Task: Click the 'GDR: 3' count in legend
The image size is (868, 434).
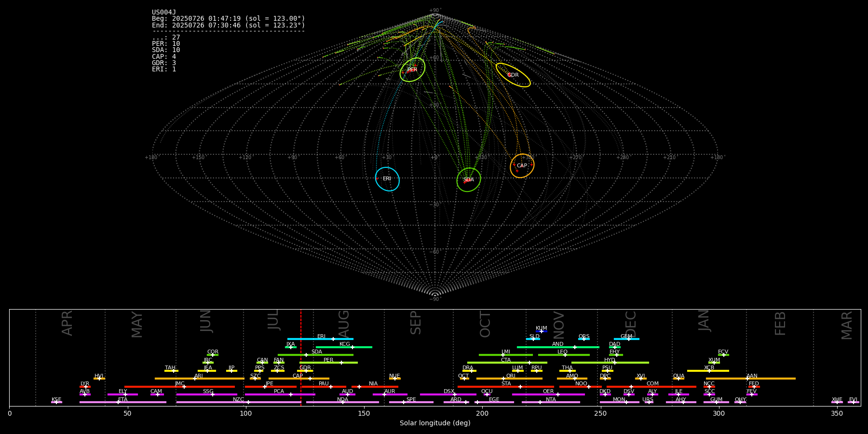Action: 164,63
